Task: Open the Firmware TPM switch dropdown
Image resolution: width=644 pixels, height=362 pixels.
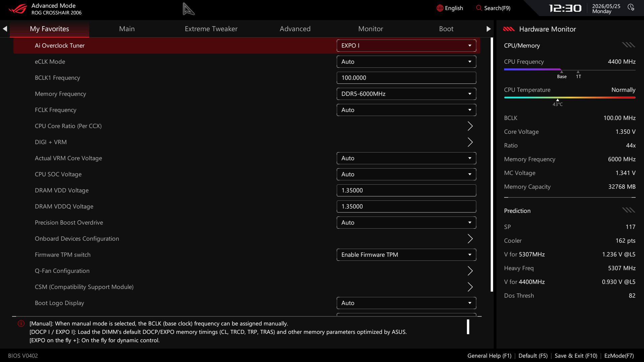Action: tap(406, 255)
